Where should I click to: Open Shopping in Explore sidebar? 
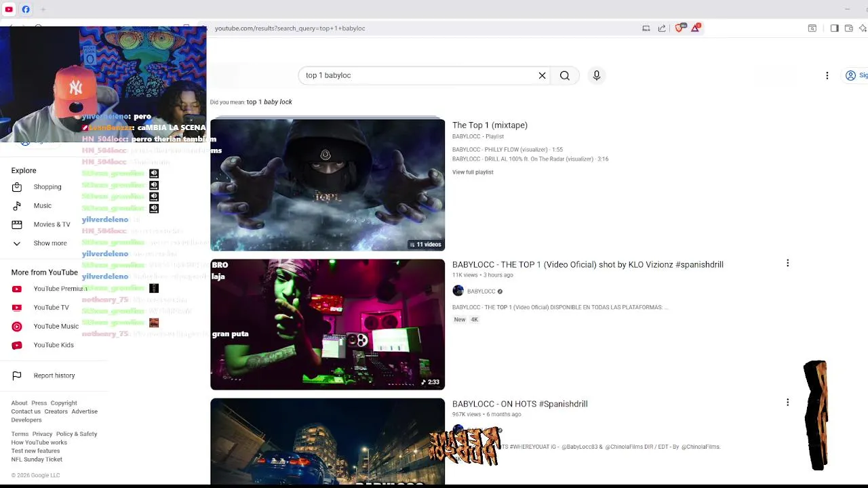coord(47,187)
